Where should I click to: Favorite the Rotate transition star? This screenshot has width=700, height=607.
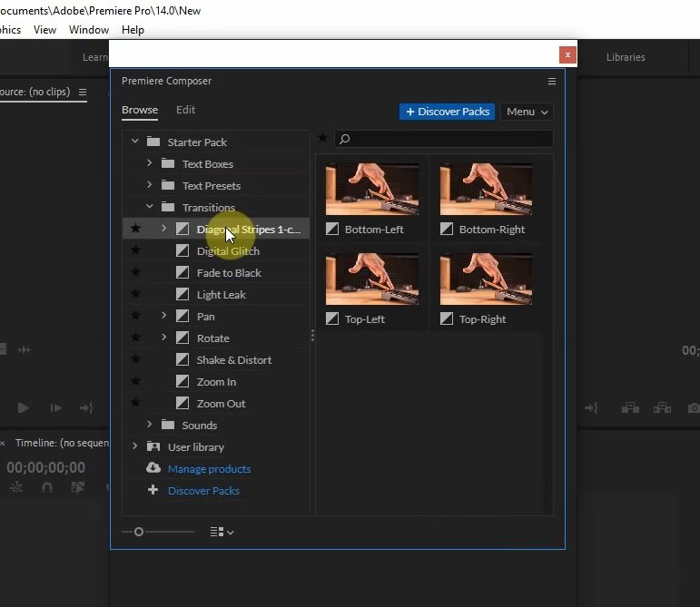135,338
